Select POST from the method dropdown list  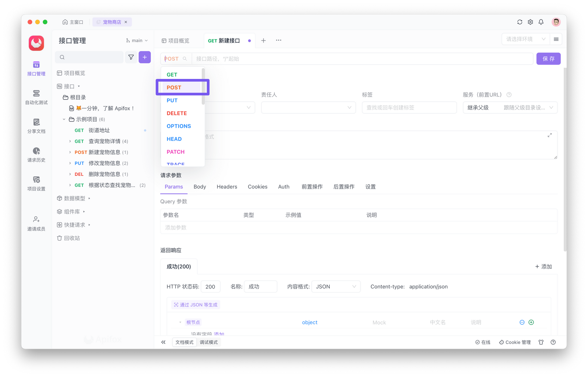point(173,87)
